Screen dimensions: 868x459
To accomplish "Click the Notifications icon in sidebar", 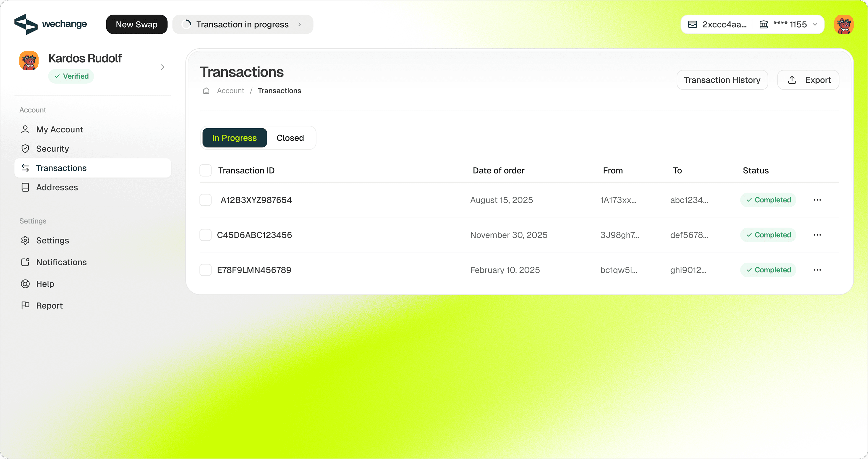I will point(25,262).
